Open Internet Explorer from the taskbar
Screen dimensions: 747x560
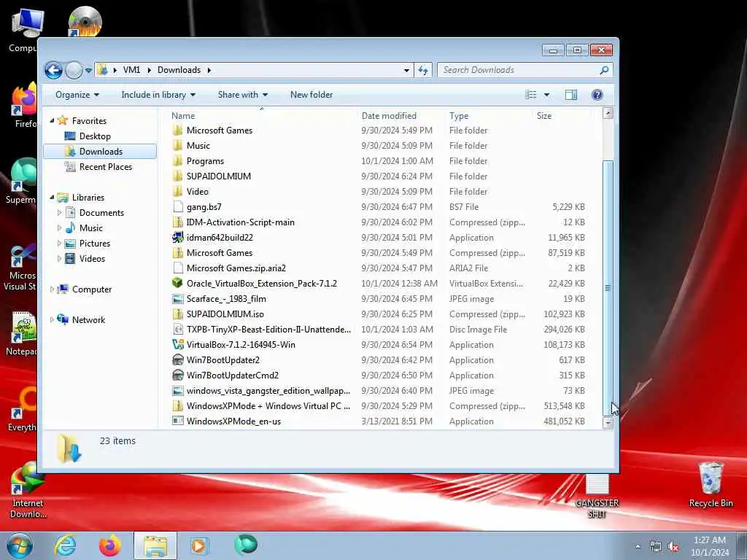(x=65, y=545)
